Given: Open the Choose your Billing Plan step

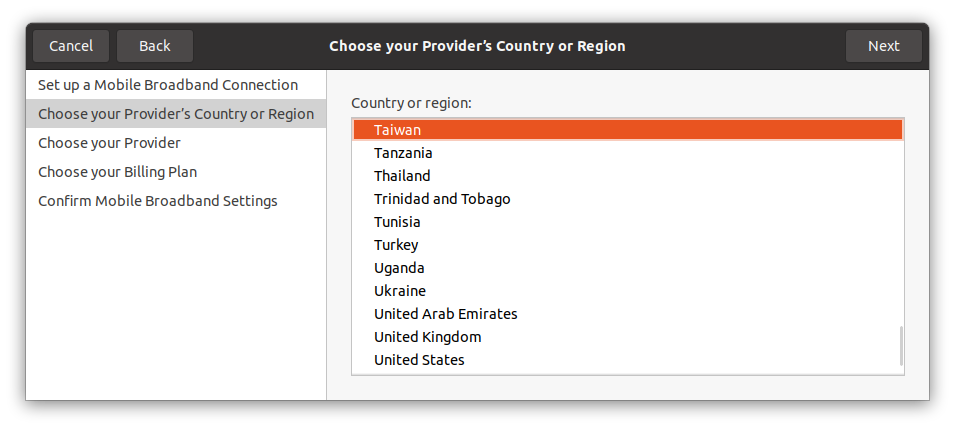Looking at the screenshot, I should pyautogui.click(x=117, y=172).
